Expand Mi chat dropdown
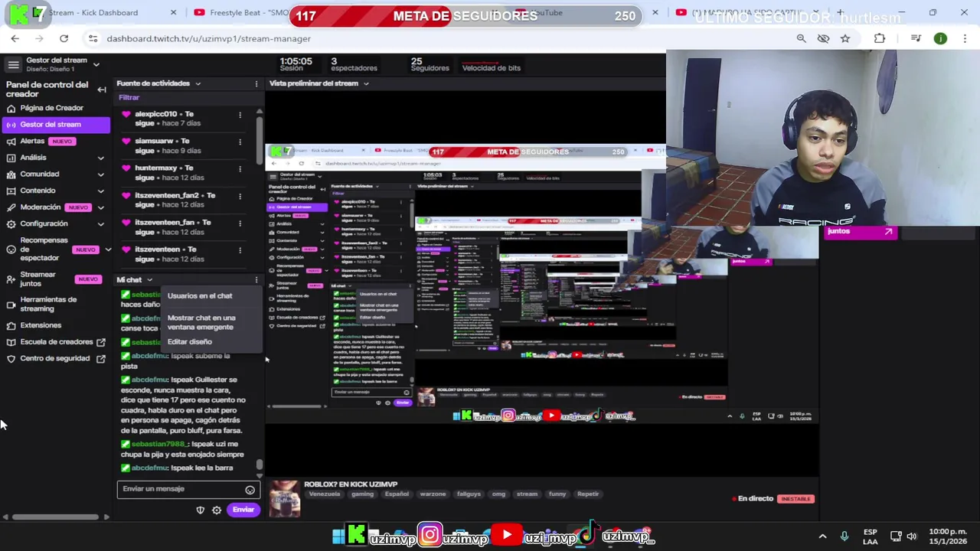The height and width of the screenshot is (551, 980). (149, 280)
